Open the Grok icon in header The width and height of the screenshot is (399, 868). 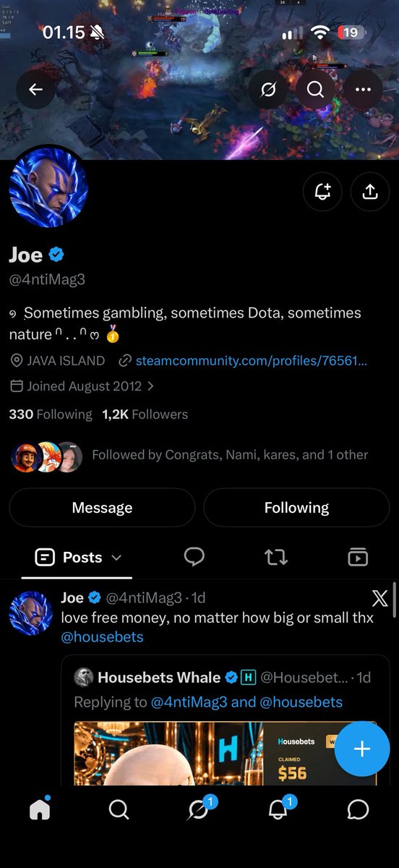pos(268,90)
